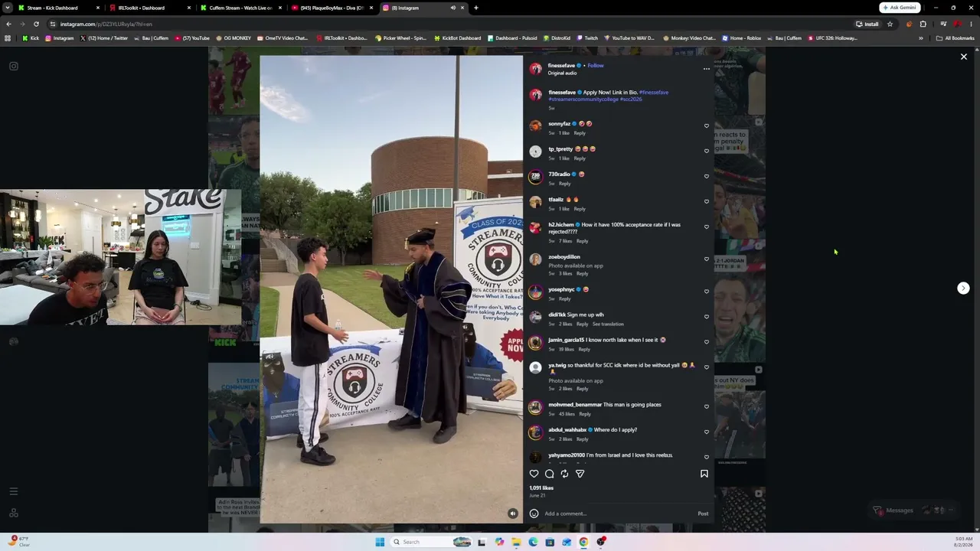Screen dimensions: 980x551
Task: Click the browser back arrow
Action: point(8,24)
